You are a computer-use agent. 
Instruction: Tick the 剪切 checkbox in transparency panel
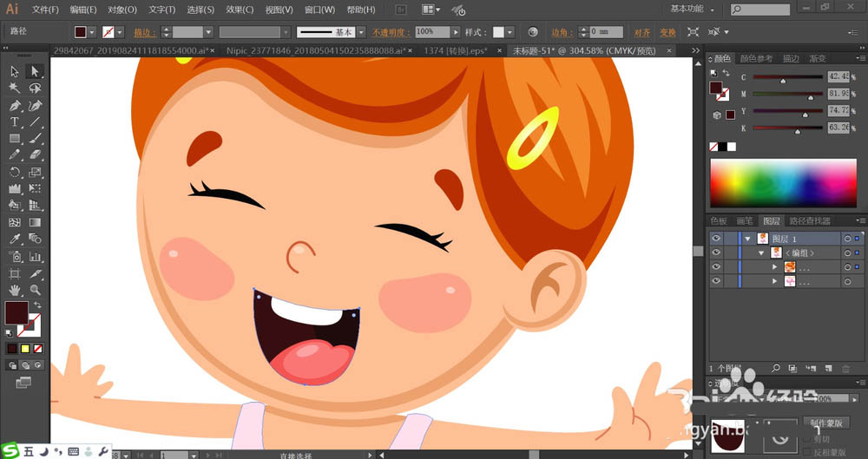(807, 439)
